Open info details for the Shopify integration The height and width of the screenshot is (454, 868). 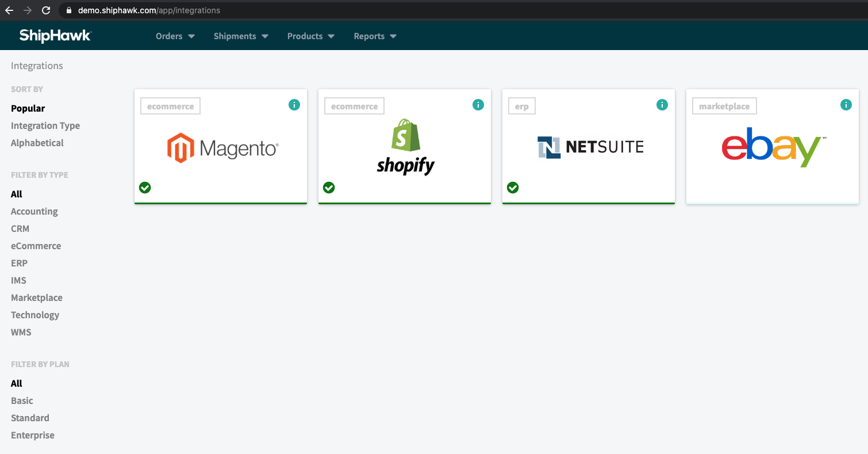coord(478,105)
